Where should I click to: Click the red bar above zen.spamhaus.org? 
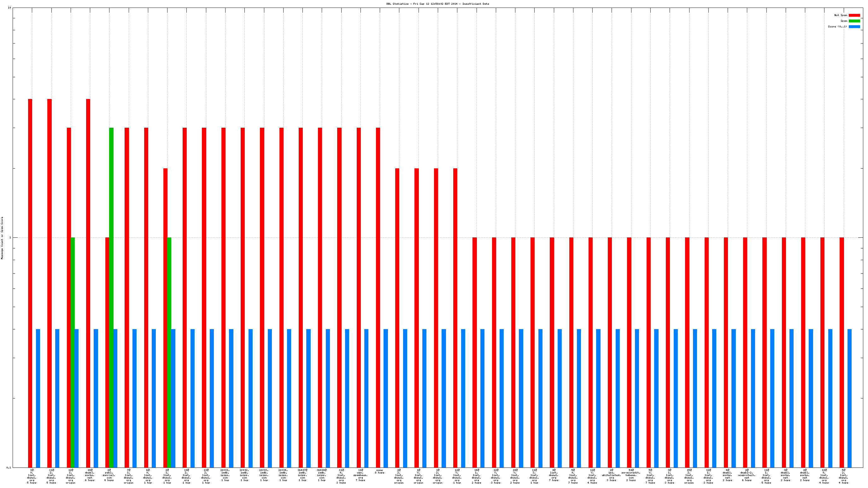pyautogui.click(x=359, y=296)
